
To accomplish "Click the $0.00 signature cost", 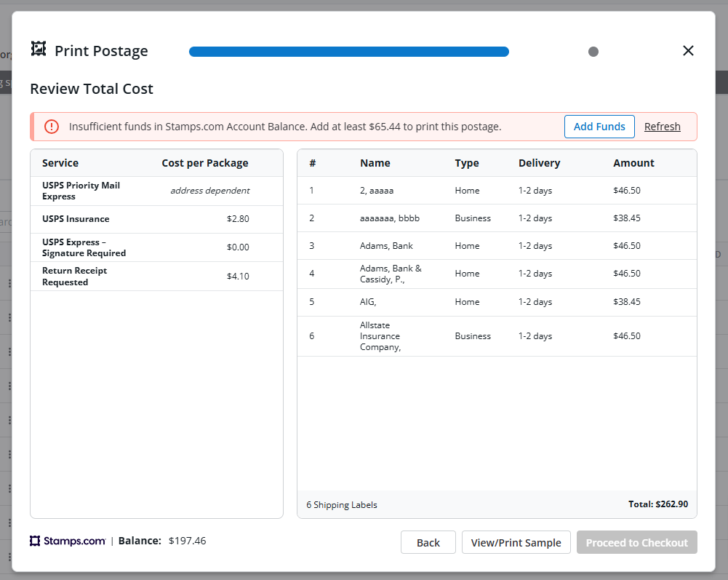I will click(x=238, y=247).
